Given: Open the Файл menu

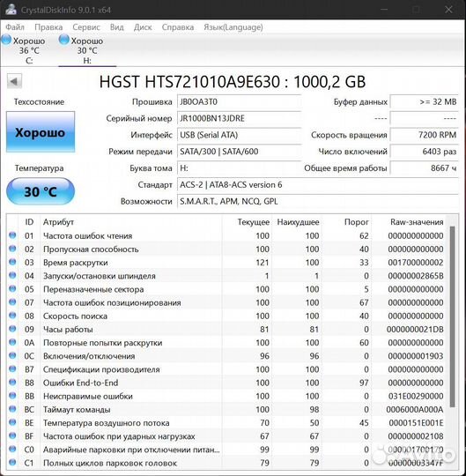Looking at the screenshot, I should 15,27.
